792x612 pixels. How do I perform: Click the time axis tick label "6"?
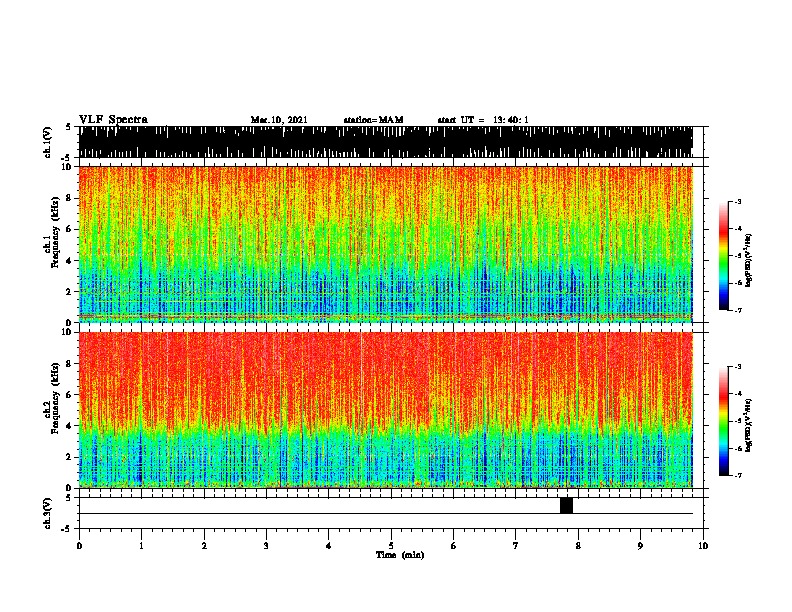tap(454, 546)
